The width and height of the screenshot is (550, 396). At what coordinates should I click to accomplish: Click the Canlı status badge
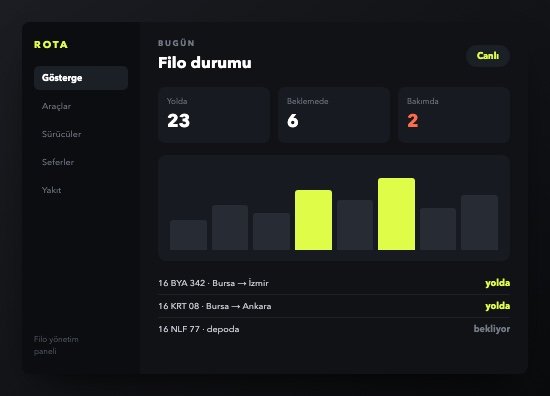click(488, 56)
